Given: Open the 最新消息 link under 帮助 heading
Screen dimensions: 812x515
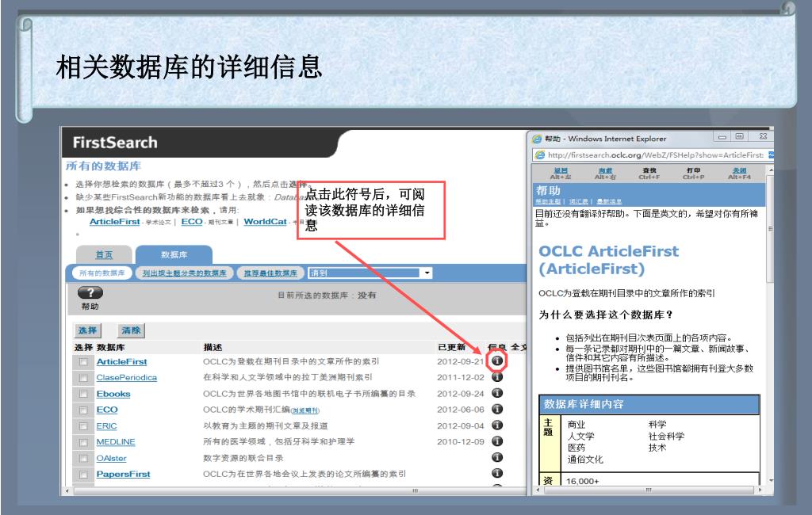Looking at the screenshot, I should 609,201.
